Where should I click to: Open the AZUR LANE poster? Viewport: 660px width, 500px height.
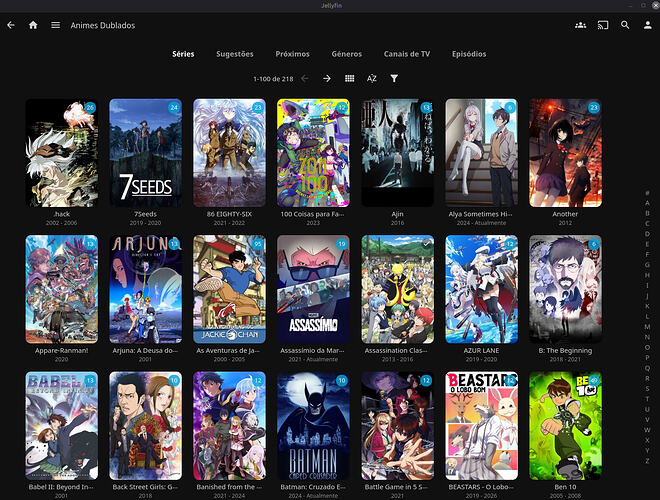pyautogui.click(x=482, y=289)
